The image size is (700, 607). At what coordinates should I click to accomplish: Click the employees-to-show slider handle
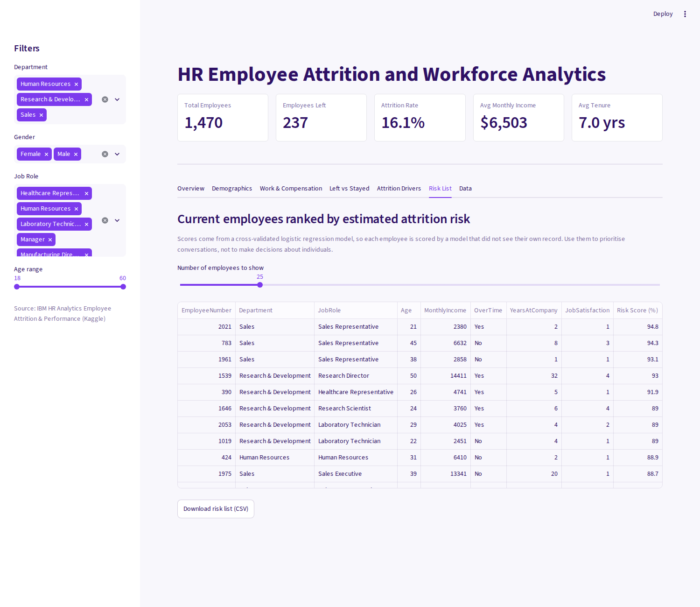pyautogui.click(x=260, y=285)
